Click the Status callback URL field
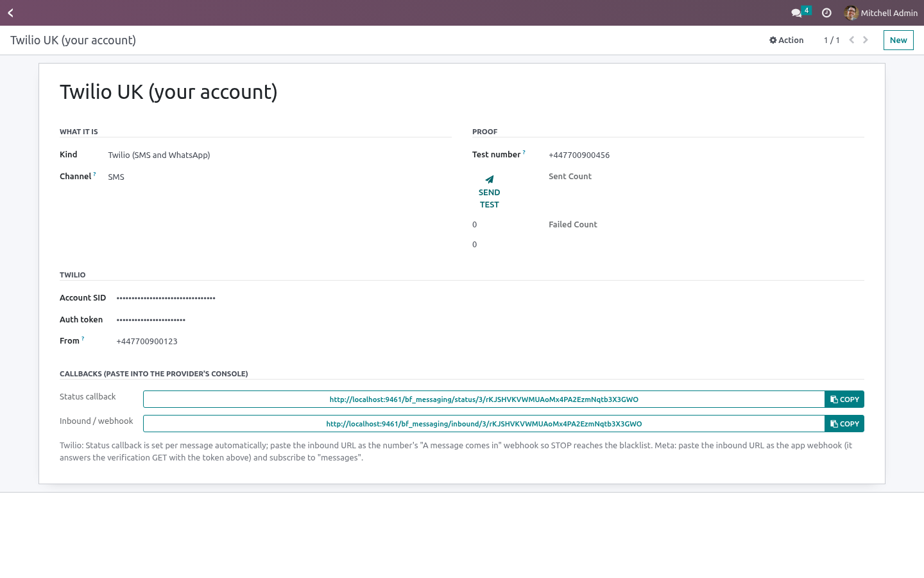Viewport: 924px width, 578px height. 484,399
